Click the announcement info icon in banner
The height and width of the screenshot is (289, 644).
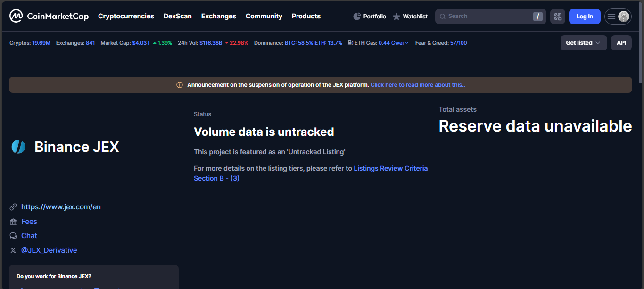tap(180, 85)
